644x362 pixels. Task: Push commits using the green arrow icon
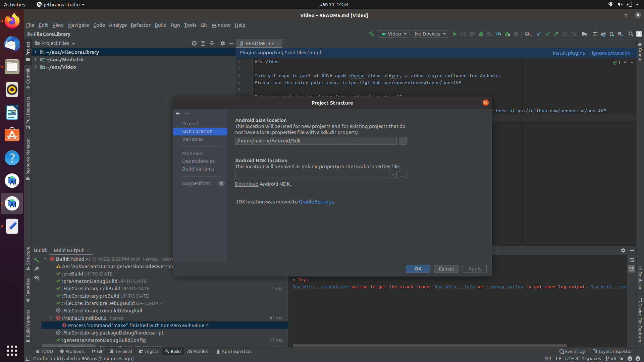556,34
